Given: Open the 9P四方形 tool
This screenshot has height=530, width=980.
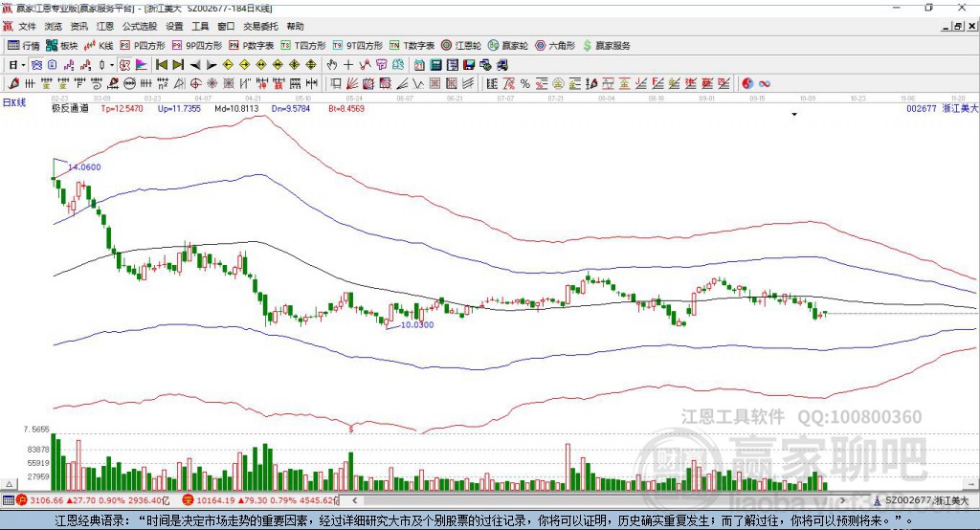Looking at the screenshot, I should (197, 46).
